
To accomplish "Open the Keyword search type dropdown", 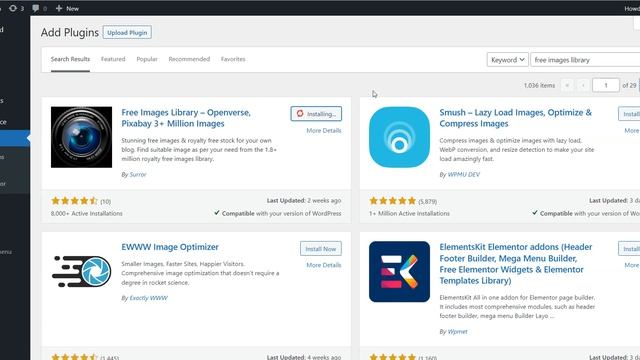I will (x=508, y=60).
